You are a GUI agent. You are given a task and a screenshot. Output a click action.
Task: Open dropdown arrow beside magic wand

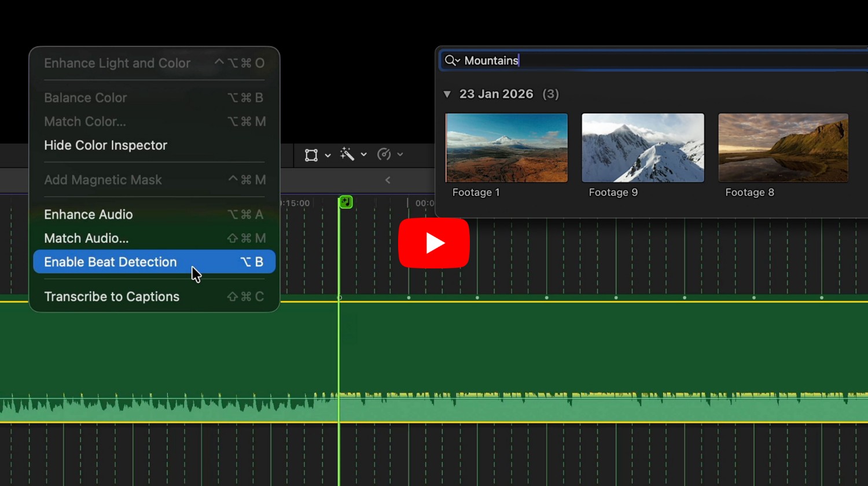coord(363,154)
